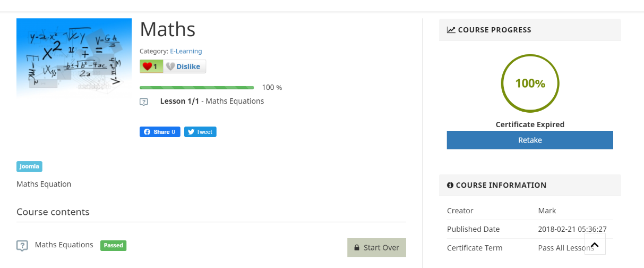The image size is (644, 268).
Task: Click the quiz icon next to Maths Equations
Action: pyautogui.click(x=22, y=246)
